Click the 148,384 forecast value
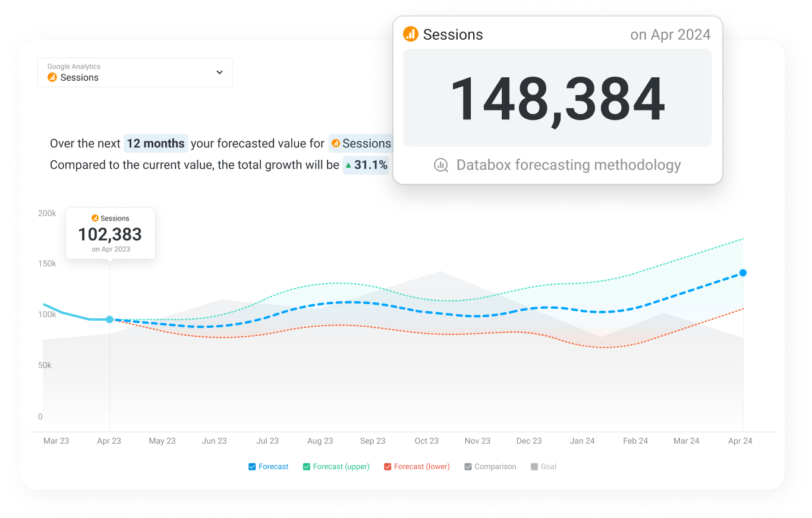The height and width of the screenshot is (518, 812). pos(557,99)
